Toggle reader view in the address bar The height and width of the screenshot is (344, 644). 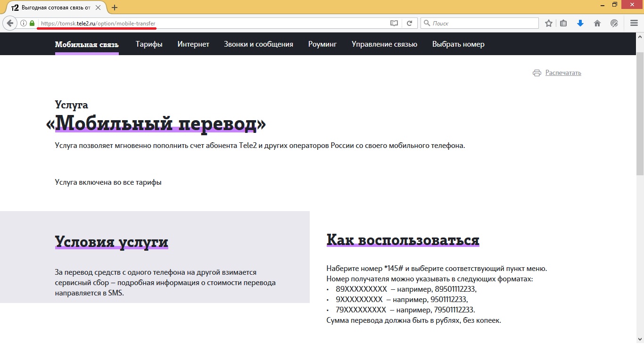[x=394, y=23]
